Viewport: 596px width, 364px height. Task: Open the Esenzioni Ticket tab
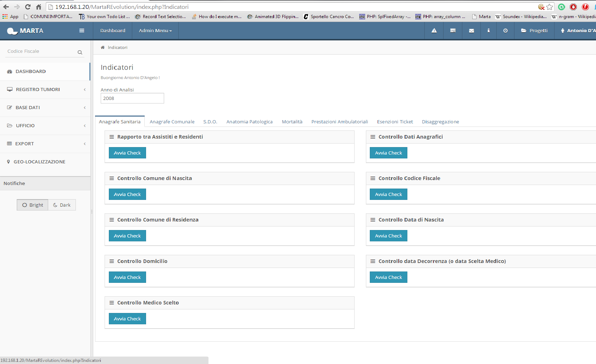[395, 122]
